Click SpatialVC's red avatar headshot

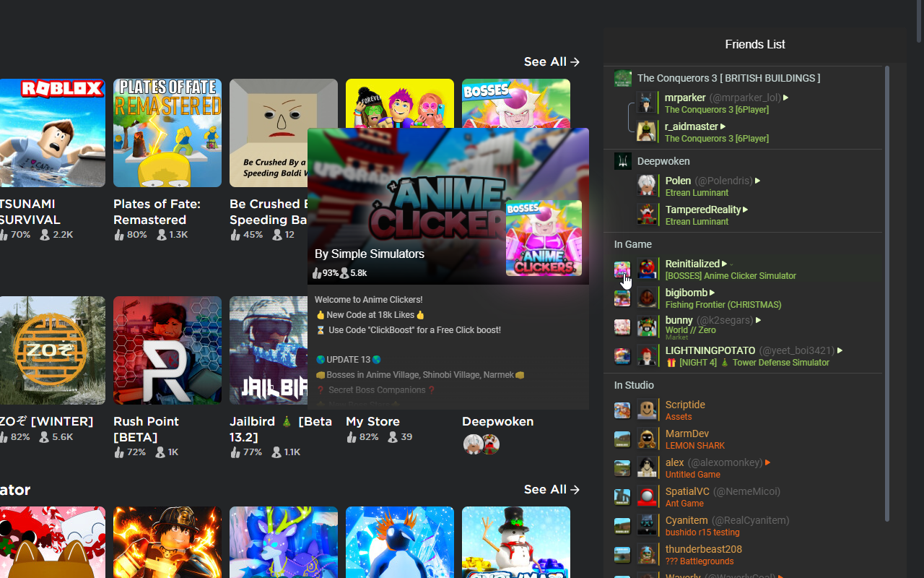647,496
